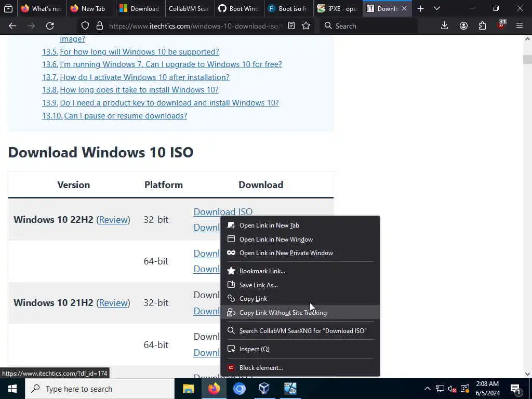Open tracking protection shield in address bar
Screen dimensions: 532x399
[85, 26]
